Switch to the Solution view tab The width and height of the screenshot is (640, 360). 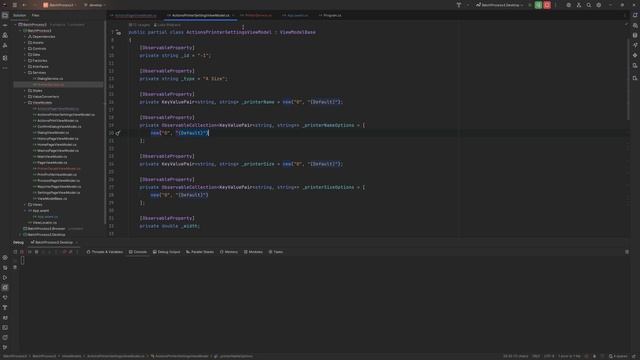point(19,16)
